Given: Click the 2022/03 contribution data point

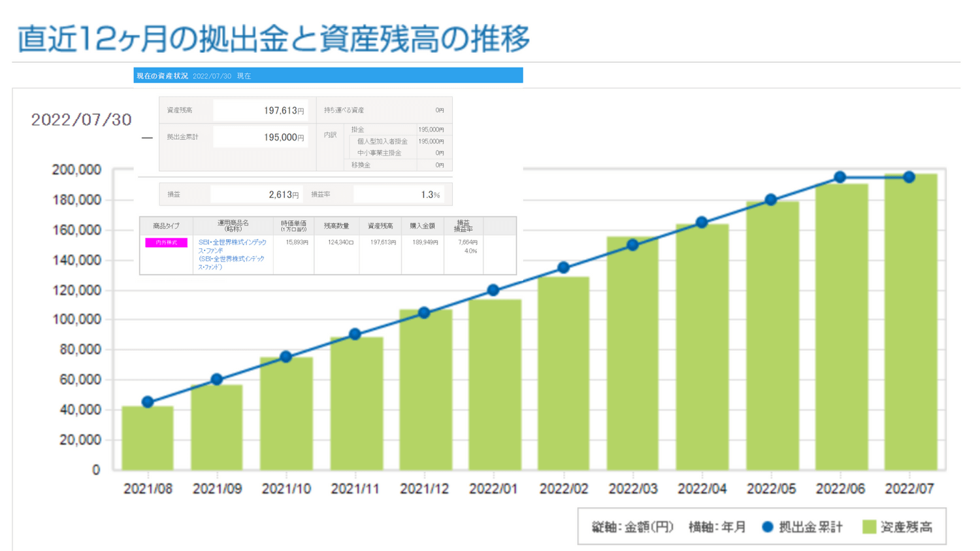Looking at the screenshot, I should click(632, 245).
